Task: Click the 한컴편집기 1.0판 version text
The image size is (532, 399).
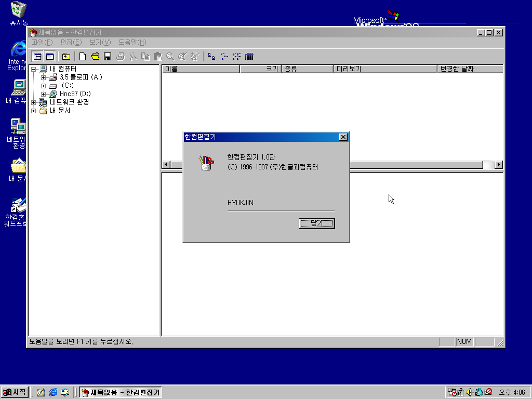Action: pyautogui.click(x=251, y=157)
